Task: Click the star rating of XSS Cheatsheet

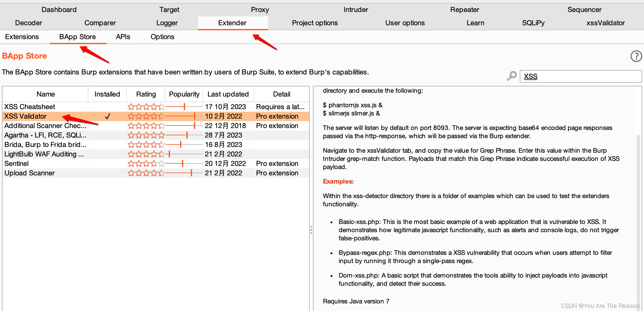Action: (146, 107)
